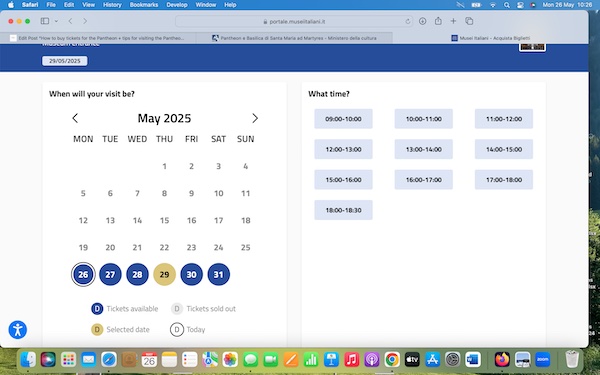
Task: Select May 26 on the calendar
Action: click(x=83, y=274)
